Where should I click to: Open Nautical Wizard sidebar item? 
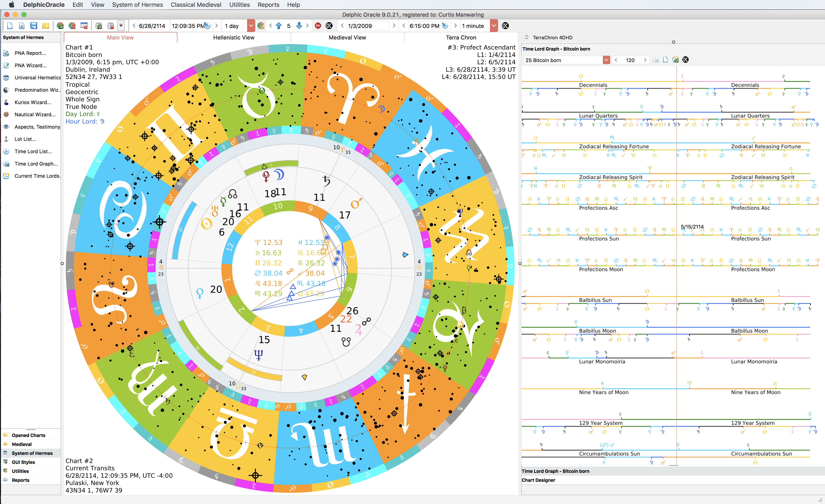[35, 114]
